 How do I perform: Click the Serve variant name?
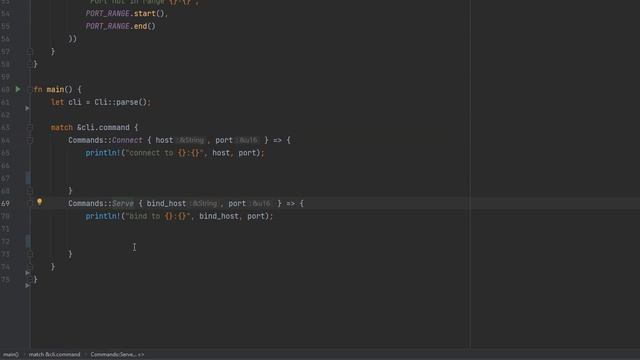click(x=123, y=203)
